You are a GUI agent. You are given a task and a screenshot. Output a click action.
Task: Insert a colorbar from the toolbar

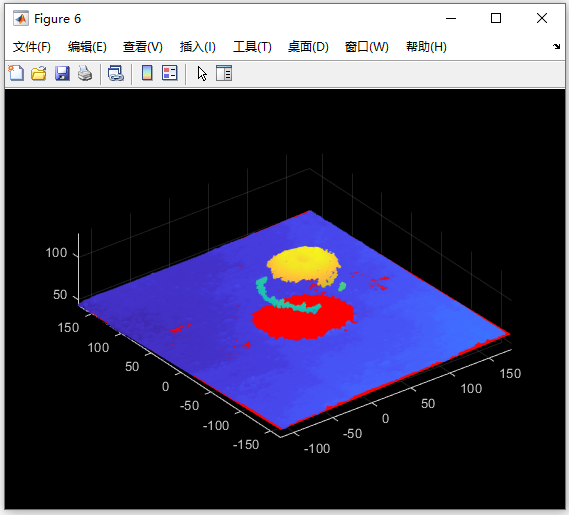(x=147, y=73)
